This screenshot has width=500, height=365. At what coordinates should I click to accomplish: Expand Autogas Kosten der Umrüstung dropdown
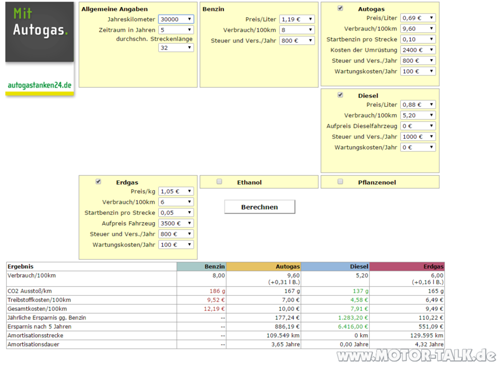pos(418,50)
